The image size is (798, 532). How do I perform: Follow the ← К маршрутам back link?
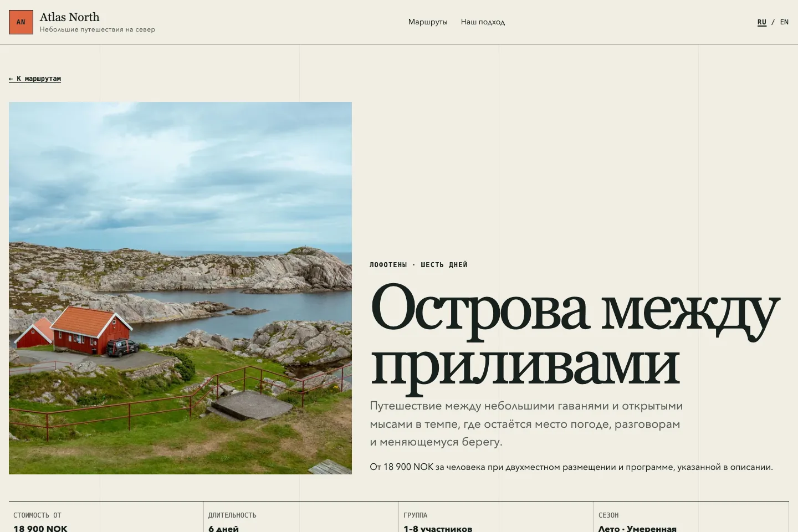pyautogui.click(x=35, y=79)
